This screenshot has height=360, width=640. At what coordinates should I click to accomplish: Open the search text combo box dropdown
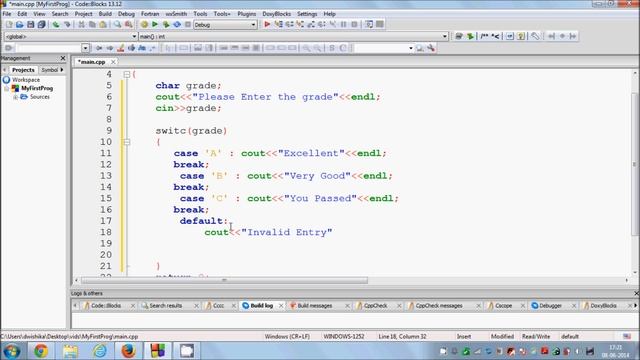click(411, 48)
